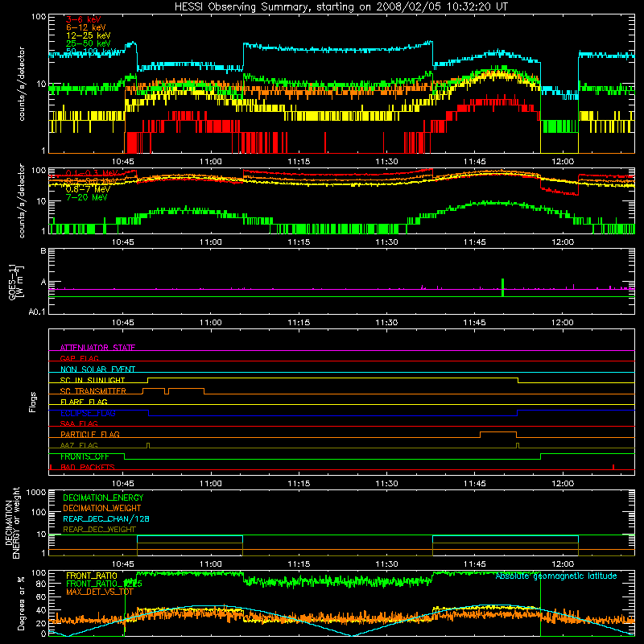Click the 'ECLIPSE_FLAG' flag label
This screenshot has width=644, height=644.
pos(88,413)
